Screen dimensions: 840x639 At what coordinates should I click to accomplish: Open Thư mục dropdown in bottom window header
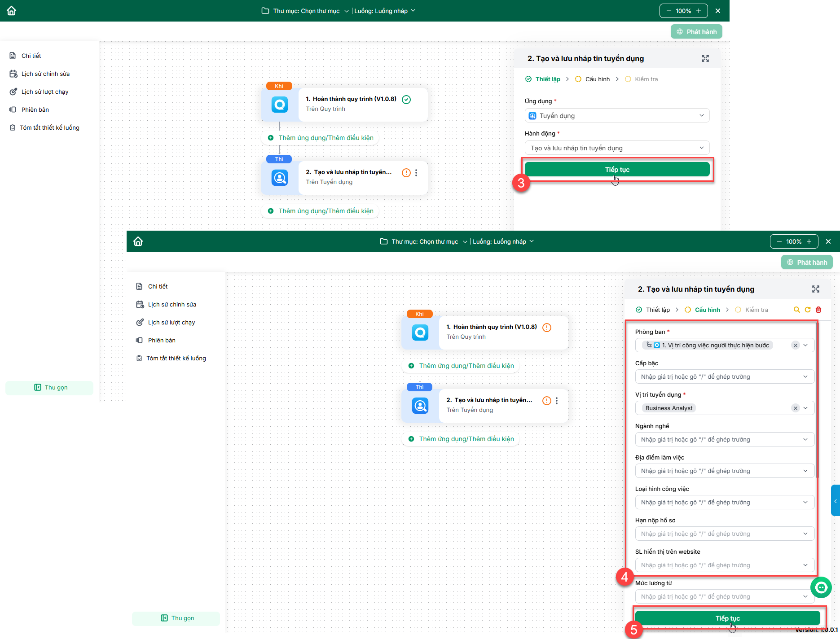tap(424, 241)
